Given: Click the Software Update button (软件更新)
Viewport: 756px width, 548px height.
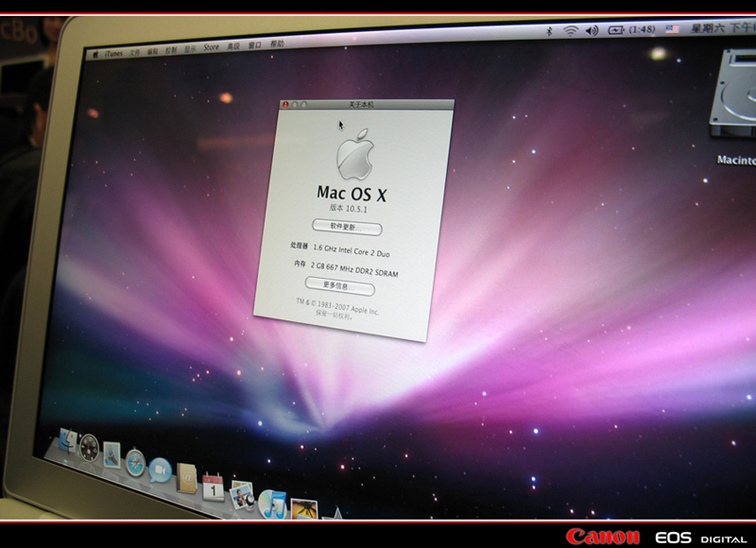Looking at the screenshot, I should coord(348,229).
